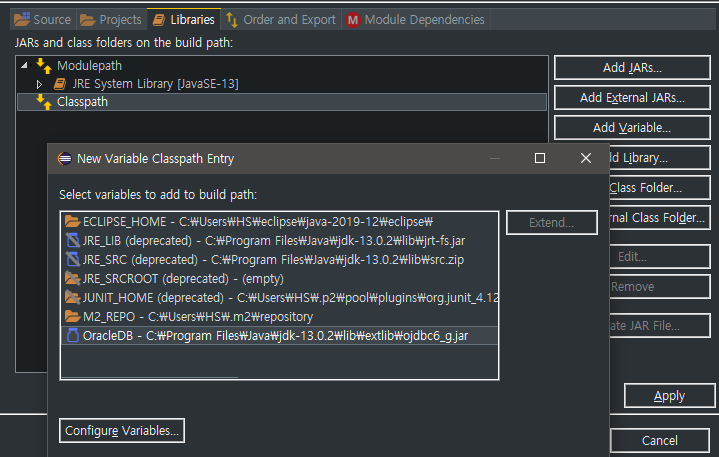Viewport: 719px width, 457px height.
Task: Click the Migrate JAR File... button
Action: coord(659,325)
